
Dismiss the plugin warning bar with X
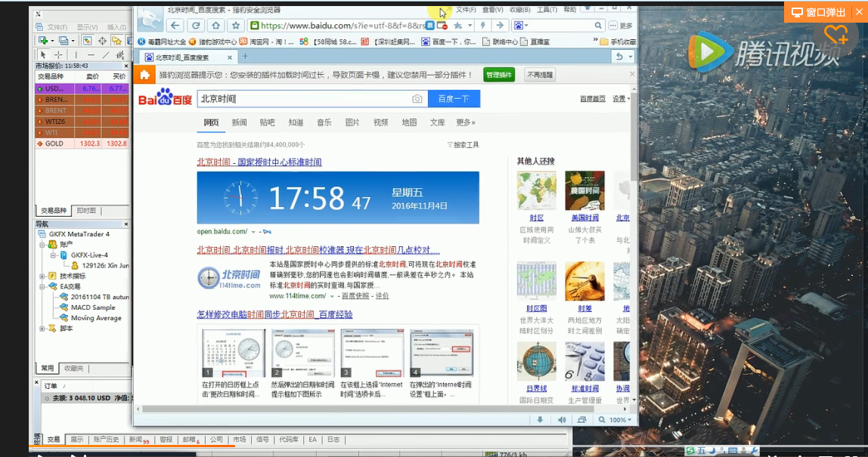tap(632, 74)
